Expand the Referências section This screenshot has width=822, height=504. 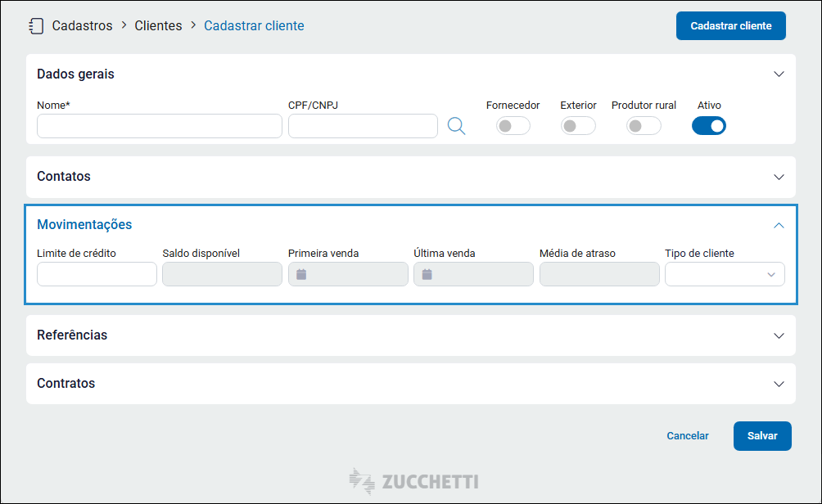[779, 335]
